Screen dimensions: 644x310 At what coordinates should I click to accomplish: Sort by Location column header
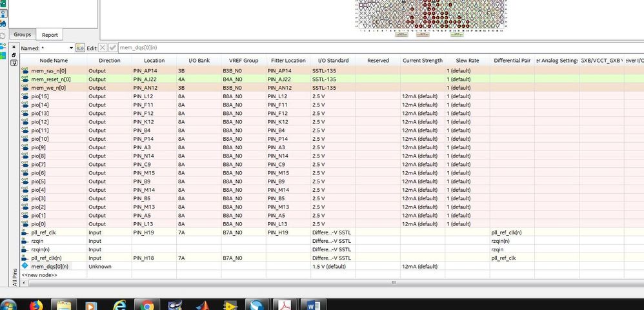pyautogui.click(x=154, y=61)
